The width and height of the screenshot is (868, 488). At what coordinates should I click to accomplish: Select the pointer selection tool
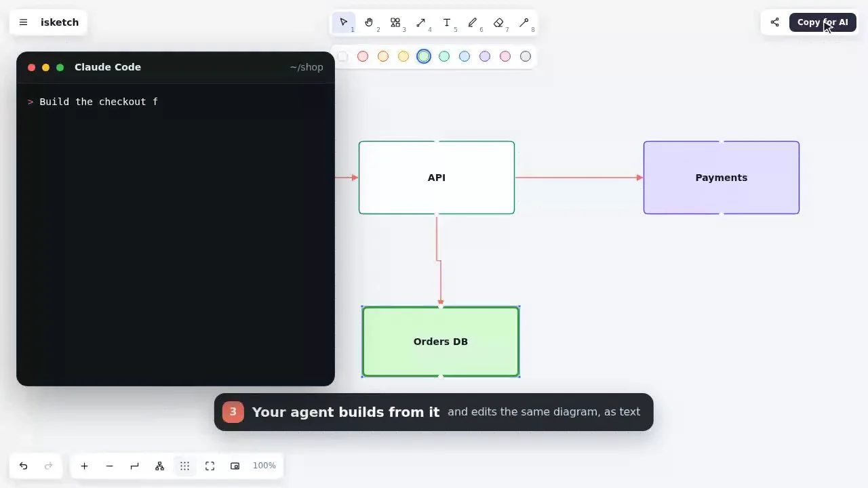pyautogui.click(x=344, y=22)
